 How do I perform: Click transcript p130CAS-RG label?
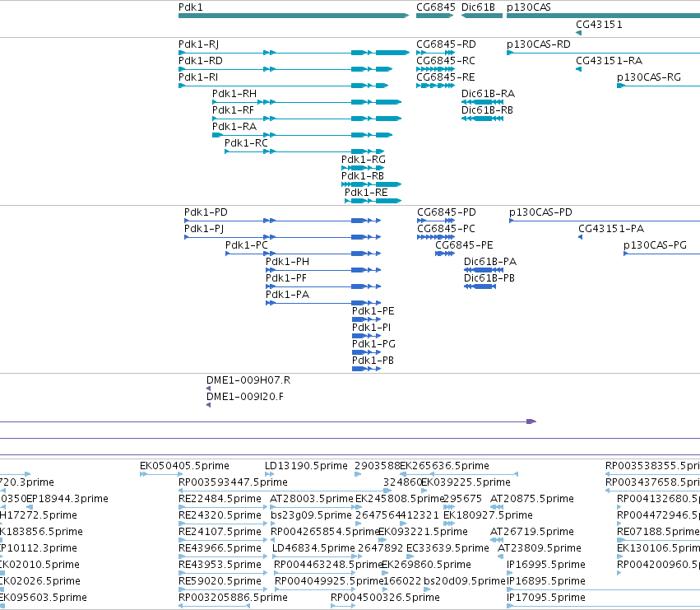click(x=649, y=77)
